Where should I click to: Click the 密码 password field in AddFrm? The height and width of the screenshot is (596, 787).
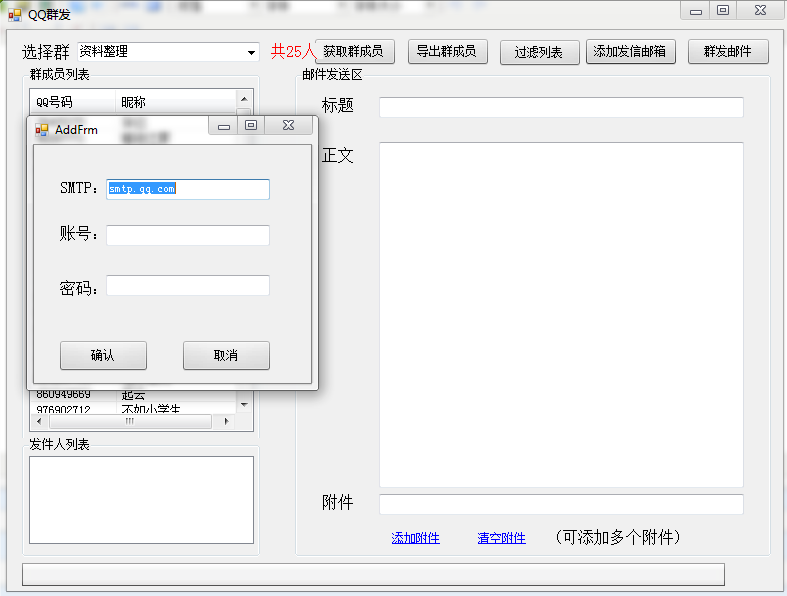click(188, 285)
